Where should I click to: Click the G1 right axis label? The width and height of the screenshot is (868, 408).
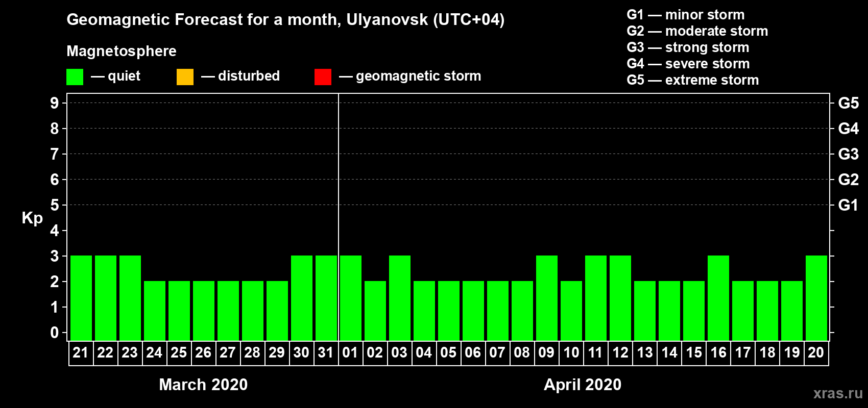pyautogui.click(x=848, y=205)
